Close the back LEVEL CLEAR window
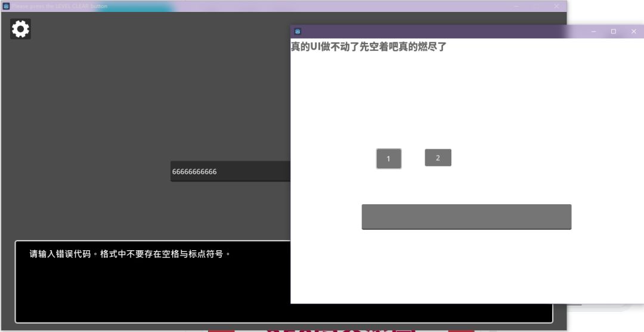 tap(556, 6)
